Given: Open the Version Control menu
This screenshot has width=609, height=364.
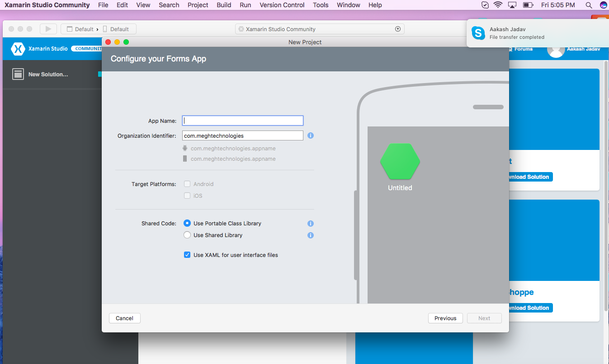Looking at the screenshot, I should pos(282,5).
